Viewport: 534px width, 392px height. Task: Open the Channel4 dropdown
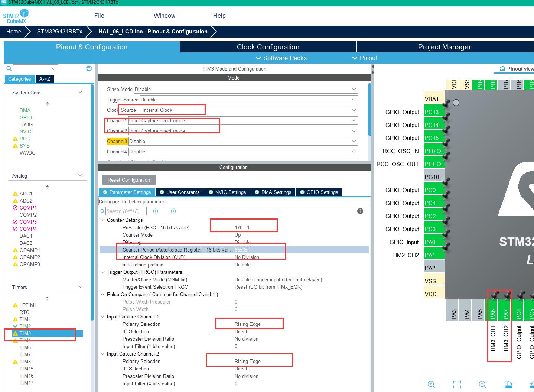pos(243,152)
